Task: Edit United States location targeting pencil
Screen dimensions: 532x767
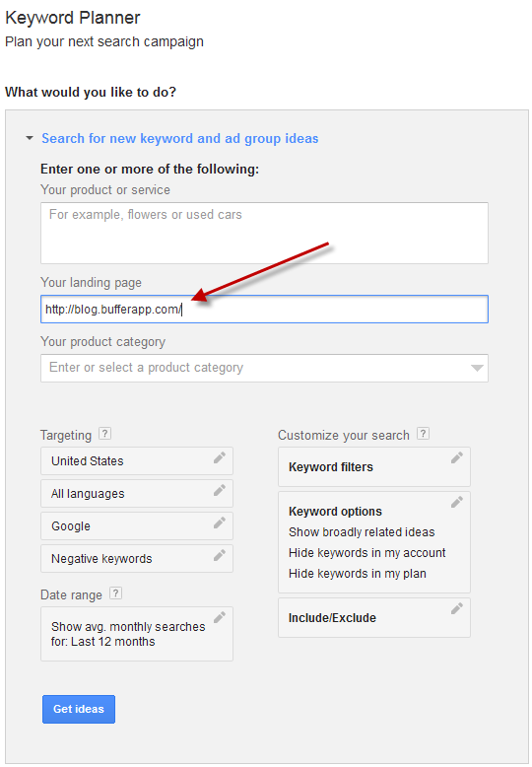Action: (x=220, y=457)
